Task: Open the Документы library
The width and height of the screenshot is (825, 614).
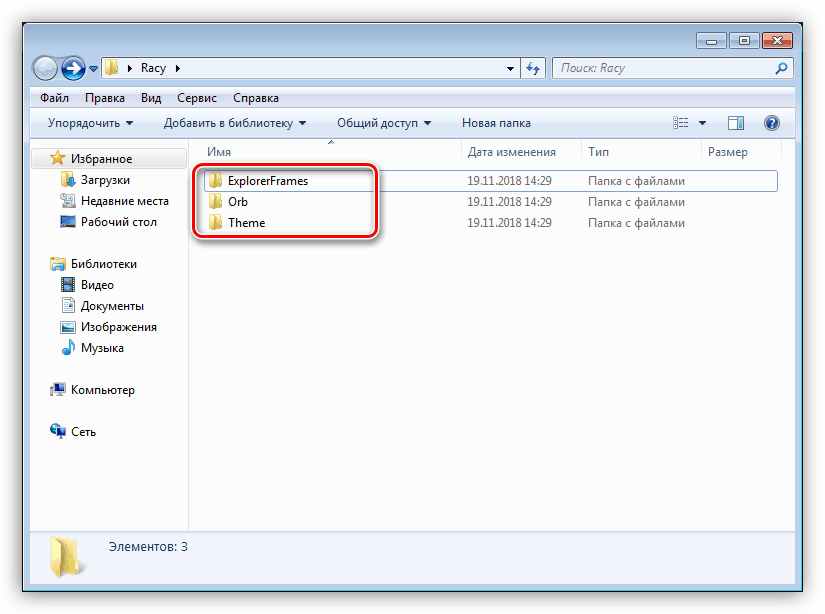Action: pos(112,306)
